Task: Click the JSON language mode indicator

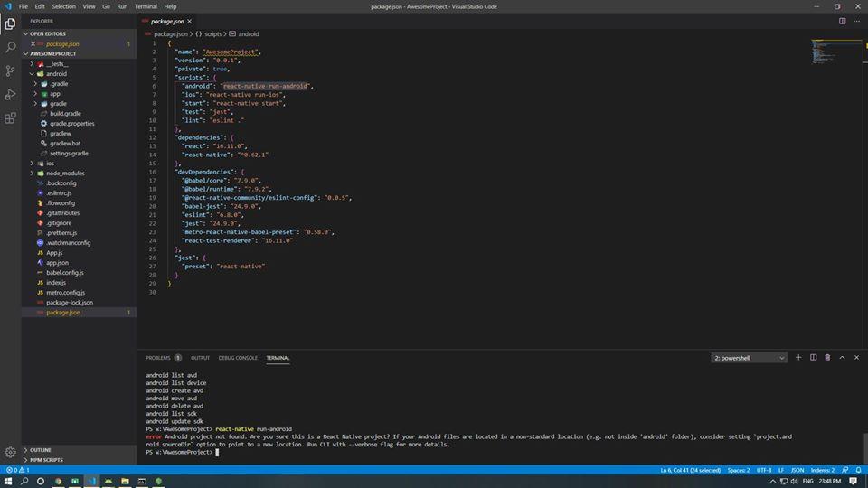Action: (x=797, y=470)
